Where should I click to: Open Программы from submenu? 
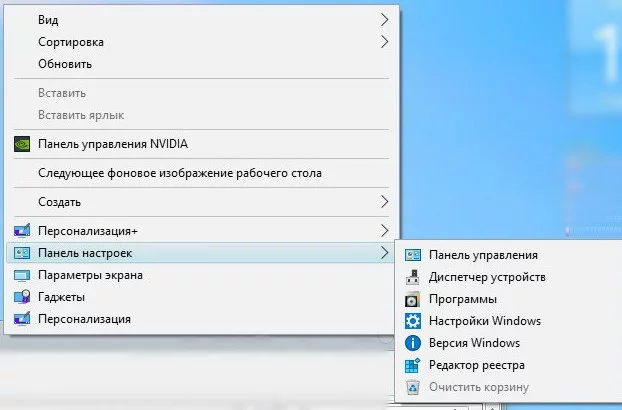pyautogui.click(x=509, y=299)
